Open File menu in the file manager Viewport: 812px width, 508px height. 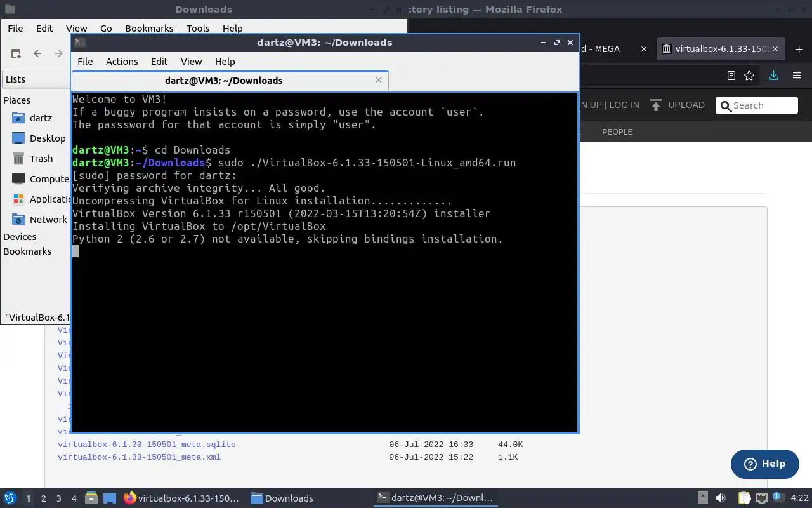(15, 29)
